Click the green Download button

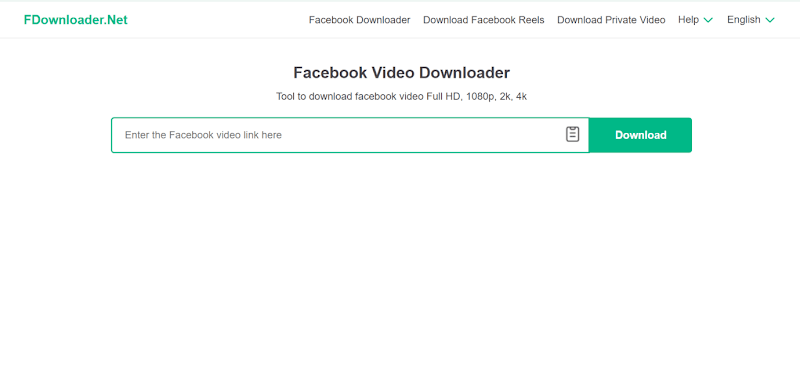[640, 135]
